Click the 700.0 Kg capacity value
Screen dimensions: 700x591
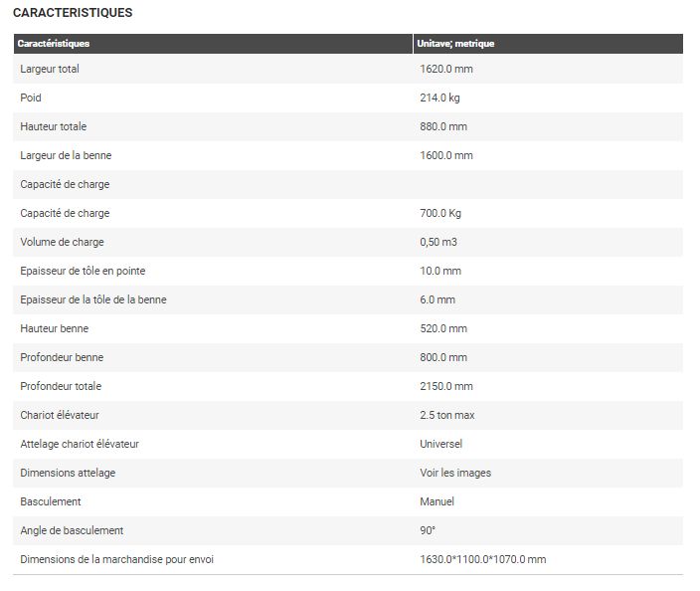tap(440, 213)
